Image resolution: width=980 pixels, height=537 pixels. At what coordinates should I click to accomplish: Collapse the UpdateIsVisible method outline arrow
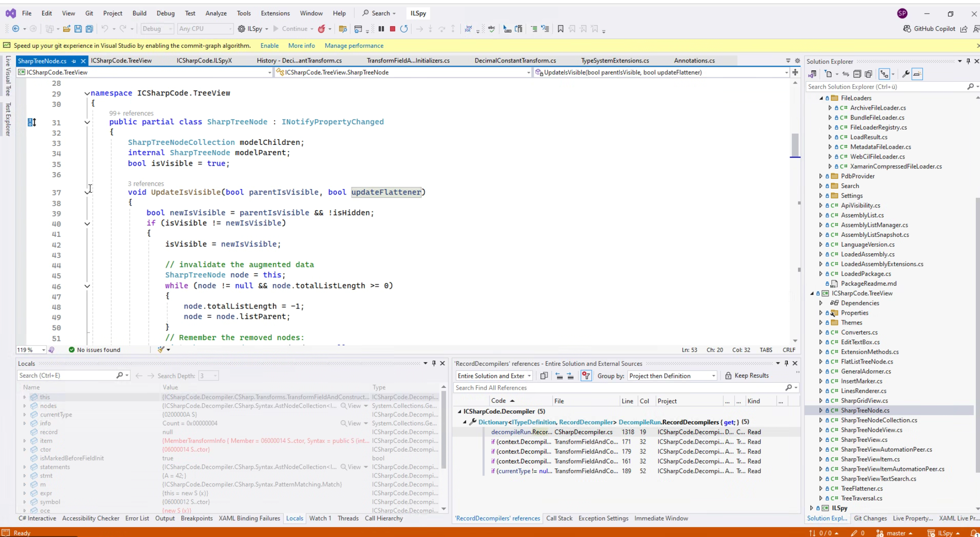point(87,192)
